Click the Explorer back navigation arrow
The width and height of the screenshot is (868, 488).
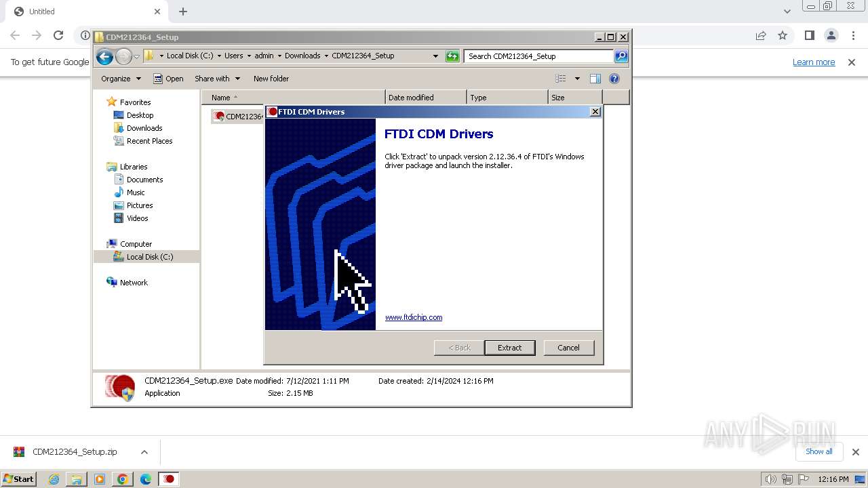click(104, 56)
